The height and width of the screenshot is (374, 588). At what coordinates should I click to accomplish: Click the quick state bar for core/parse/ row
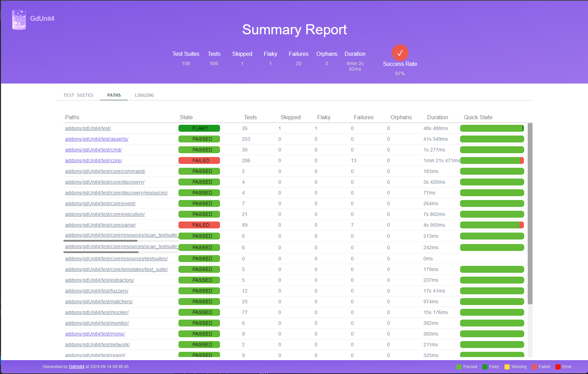coord(492,225)
